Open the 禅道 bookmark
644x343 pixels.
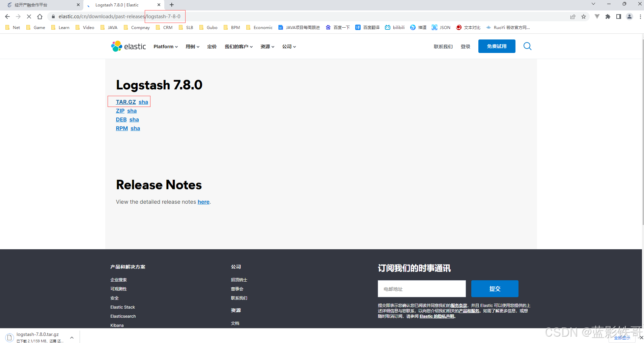coord(418,28)
